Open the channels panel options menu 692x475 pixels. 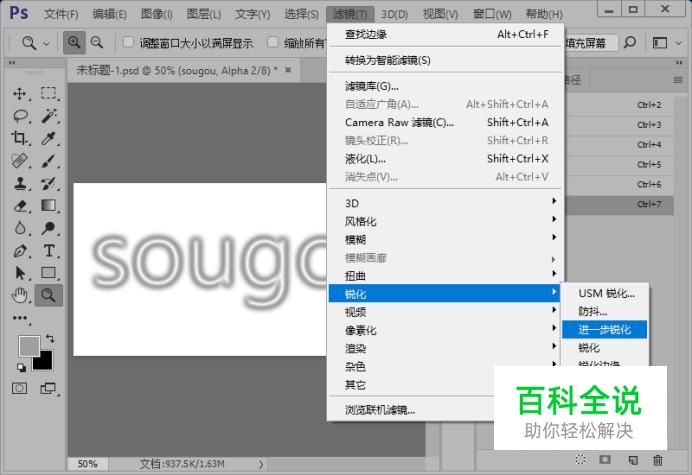pos(678,80)
